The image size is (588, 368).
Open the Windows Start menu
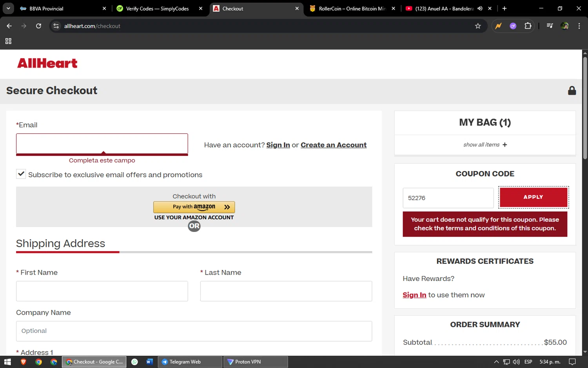pyautogui.click(x=7, y=362)
